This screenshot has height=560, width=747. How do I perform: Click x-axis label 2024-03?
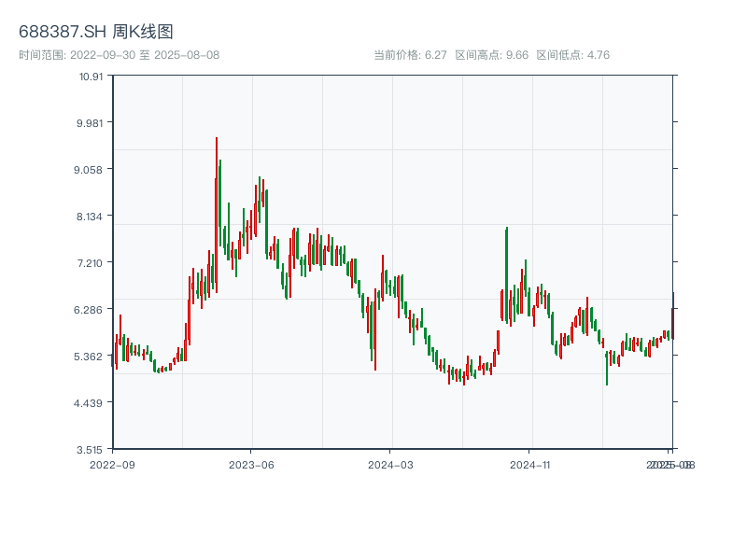[390, 465]
